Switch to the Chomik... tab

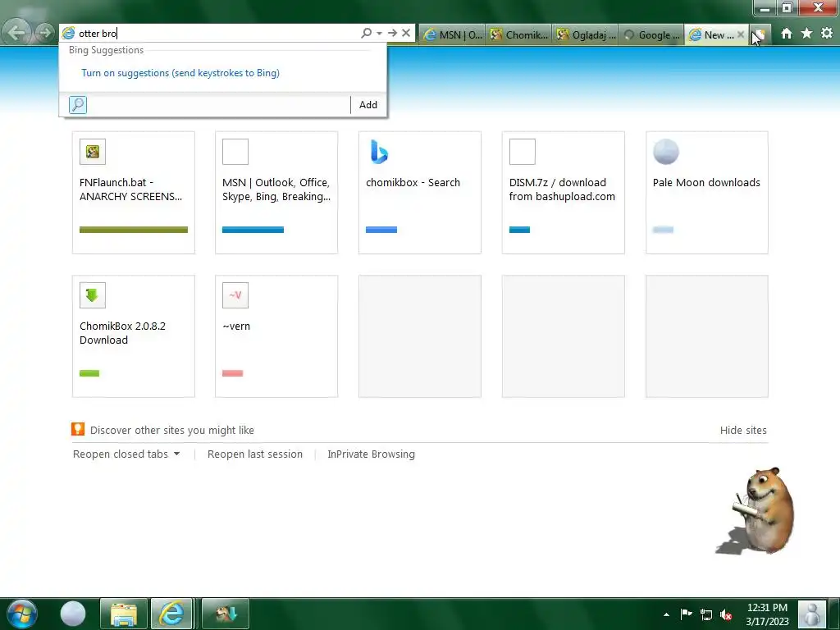point(519,34)
